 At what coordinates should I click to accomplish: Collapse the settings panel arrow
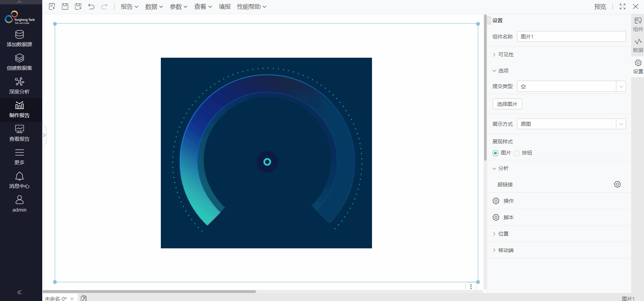[x=489, y=20]
